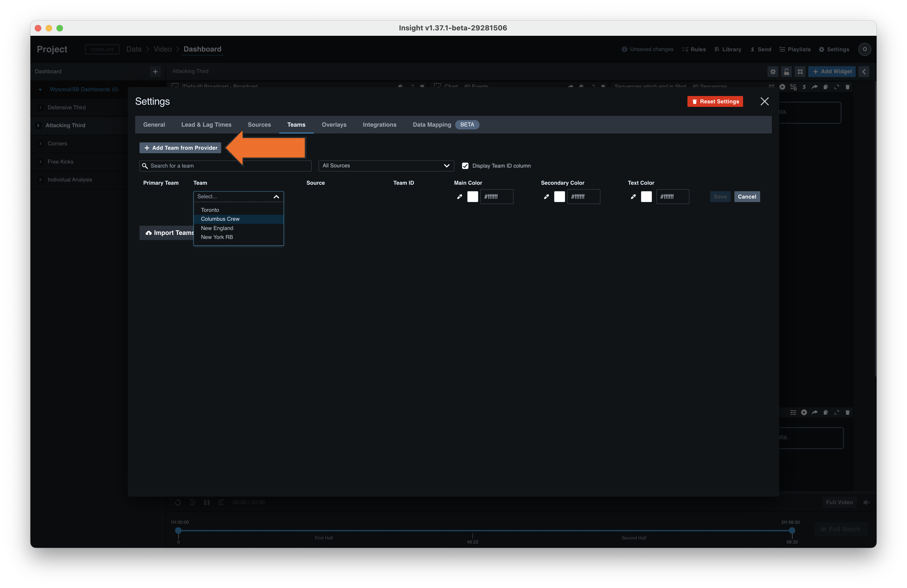Click the Import Teams button
The height and width of the screenshot is (588, 907).
pos(167,233)
